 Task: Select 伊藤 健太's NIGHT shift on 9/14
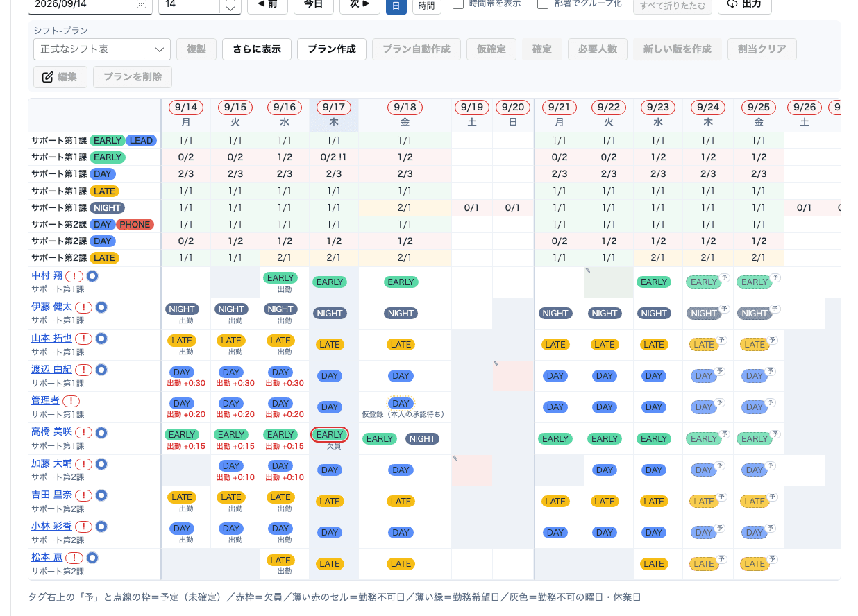click(x=182, y=309)
